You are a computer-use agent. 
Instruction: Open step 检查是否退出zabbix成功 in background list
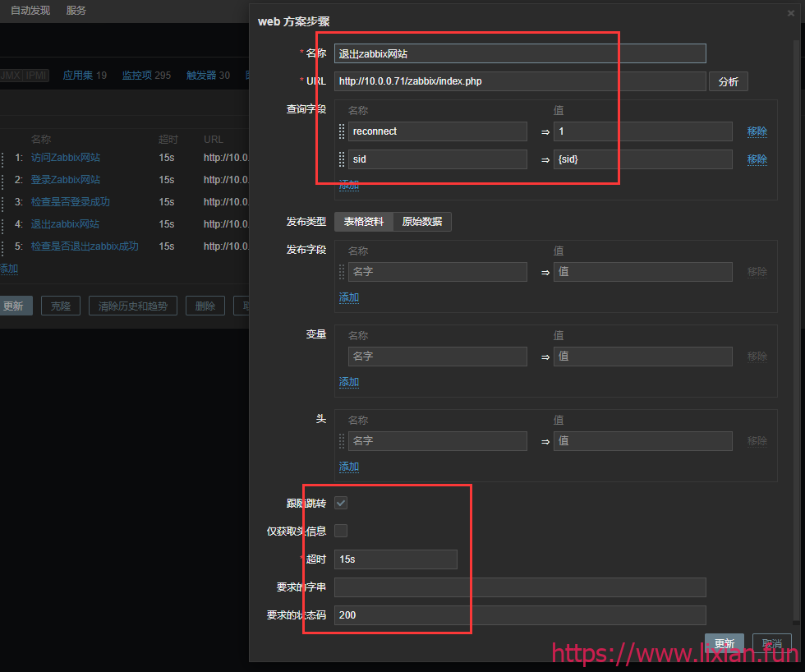tap(85, 246)
